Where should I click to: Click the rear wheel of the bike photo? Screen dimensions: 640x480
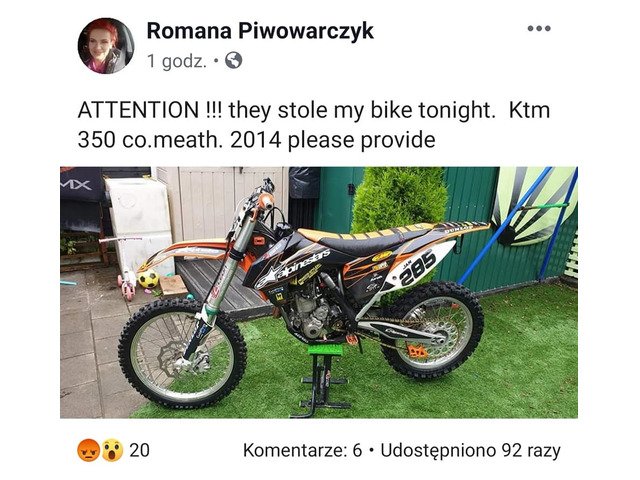point(432,330)
